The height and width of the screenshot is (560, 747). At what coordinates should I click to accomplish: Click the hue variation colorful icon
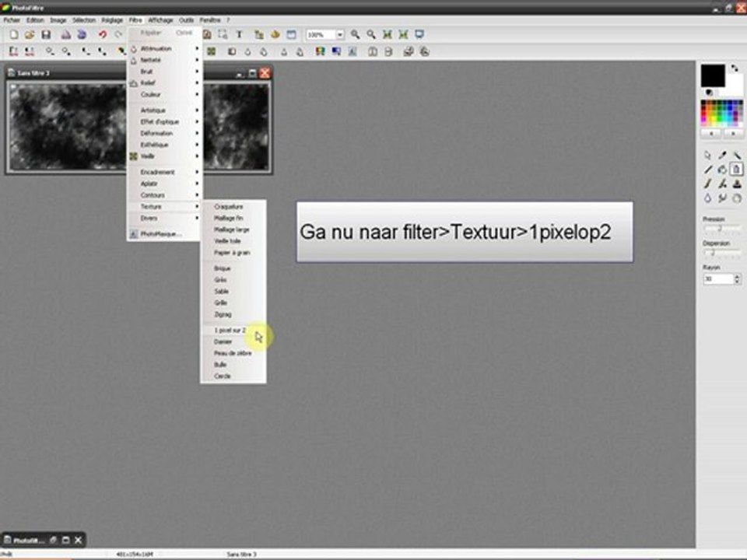[320, 51]
